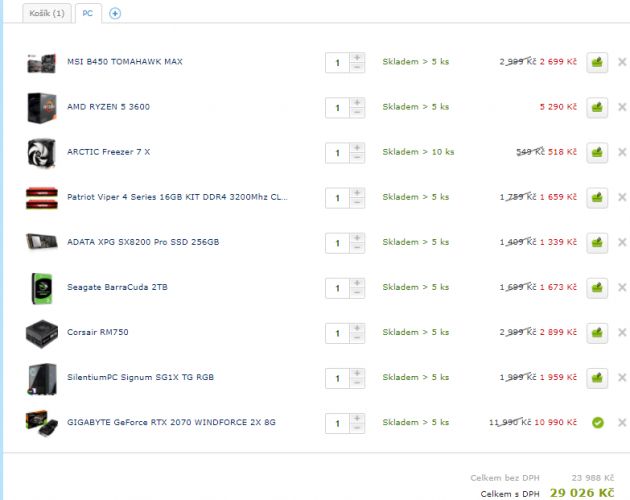630x500 pixels.
Task: Decrease quantity of Patriot Viper 4 RAM
Action: [x=357, y=203]
